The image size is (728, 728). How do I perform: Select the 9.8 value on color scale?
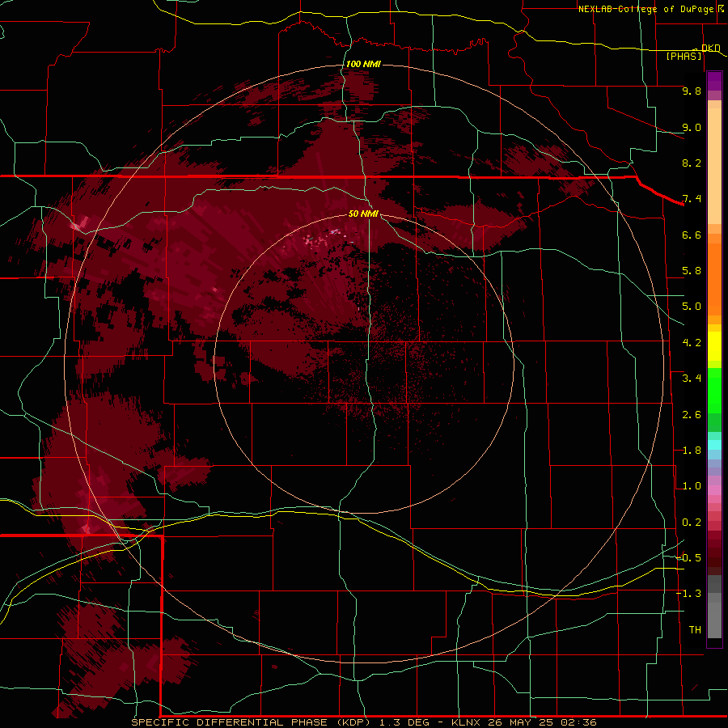[x=692, y=91]
